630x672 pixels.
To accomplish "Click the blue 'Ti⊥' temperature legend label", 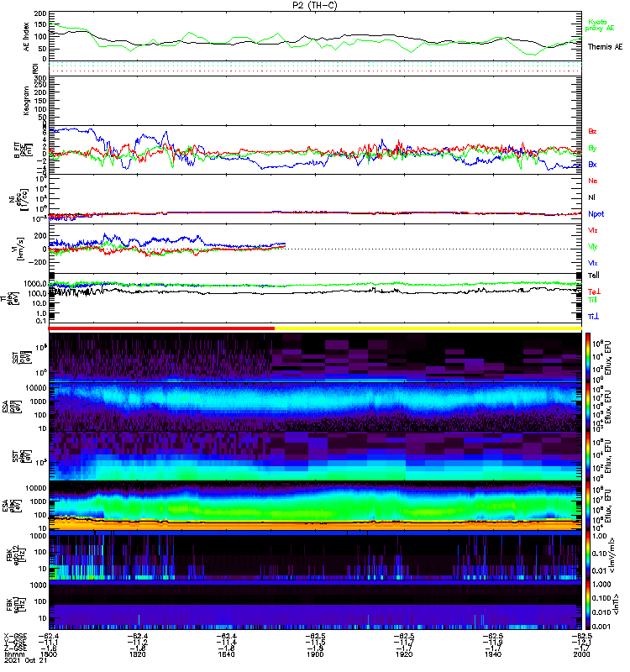I will (593, 317).
